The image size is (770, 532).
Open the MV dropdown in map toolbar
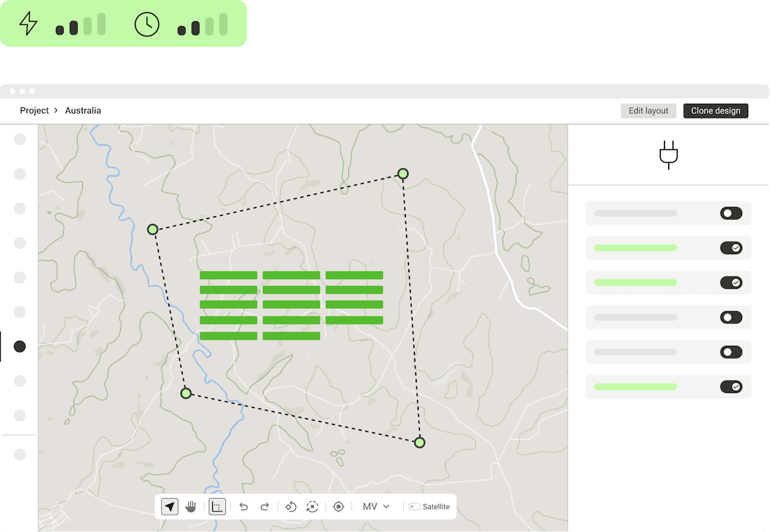coord(376,507)
